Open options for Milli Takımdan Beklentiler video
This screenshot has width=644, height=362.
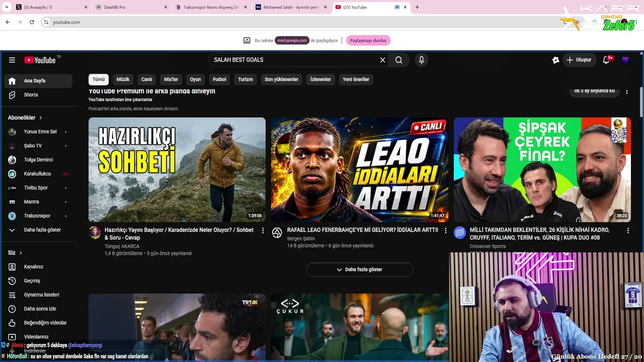(628, 230)
